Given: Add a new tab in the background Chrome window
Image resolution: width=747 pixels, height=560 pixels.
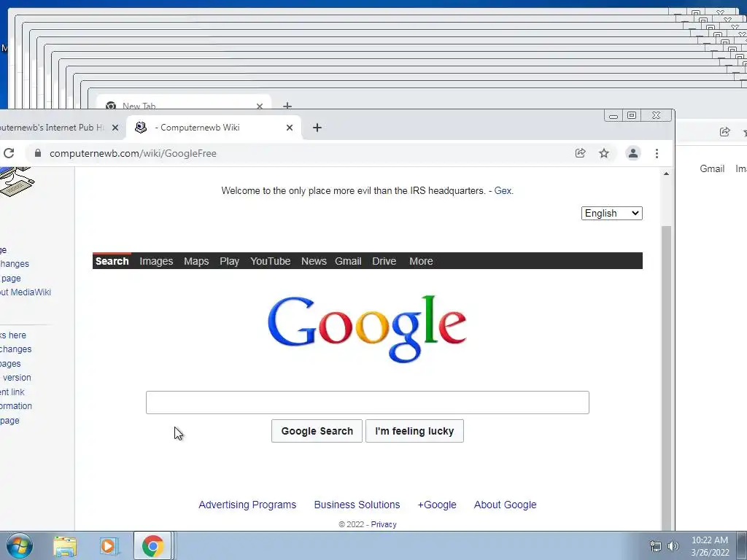Looking at the screenshot, I should pyautogui.click(x=287, y=106).
